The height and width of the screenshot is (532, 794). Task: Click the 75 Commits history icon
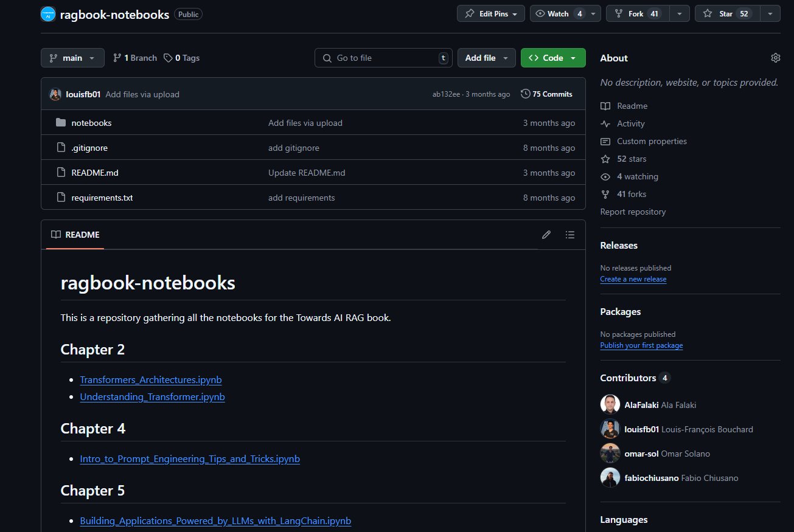click(x=526, y=94)
